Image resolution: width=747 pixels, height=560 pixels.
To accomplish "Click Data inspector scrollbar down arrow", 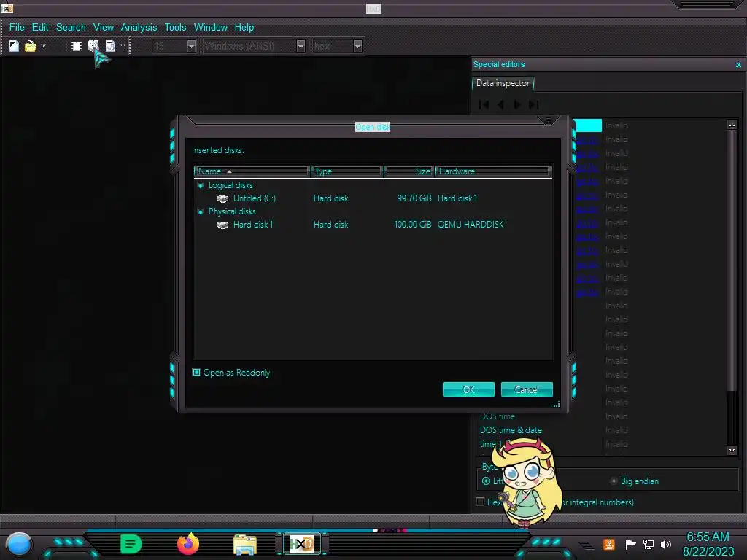I will [732, 450].
